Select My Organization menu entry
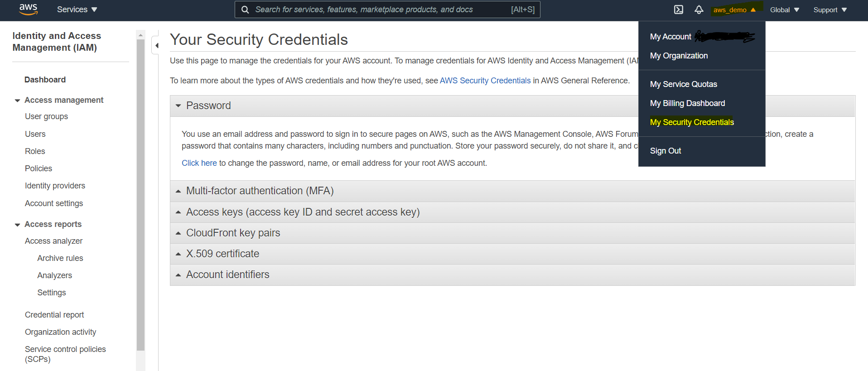Viewport: 868px width, 371px height. coord(679,56)
